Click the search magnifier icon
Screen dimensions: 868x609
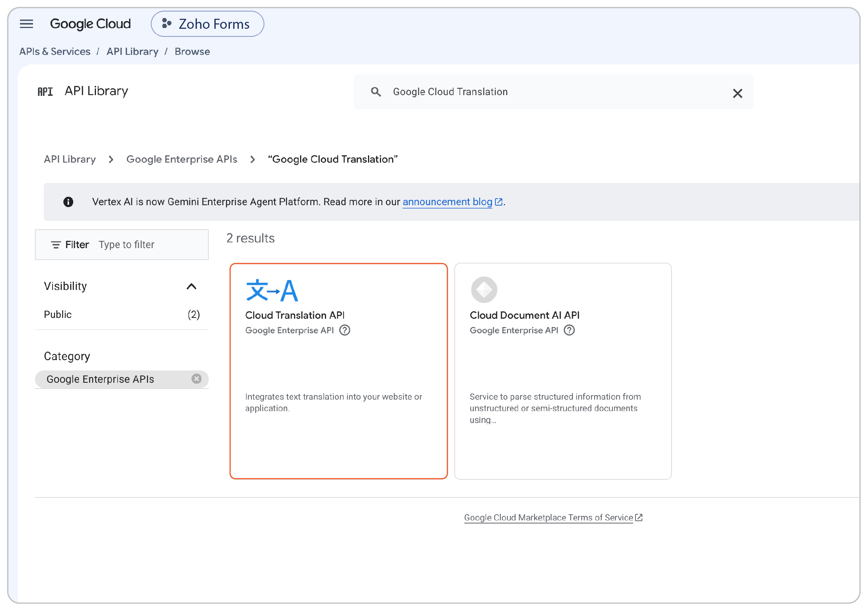click(x=376, y=92)
